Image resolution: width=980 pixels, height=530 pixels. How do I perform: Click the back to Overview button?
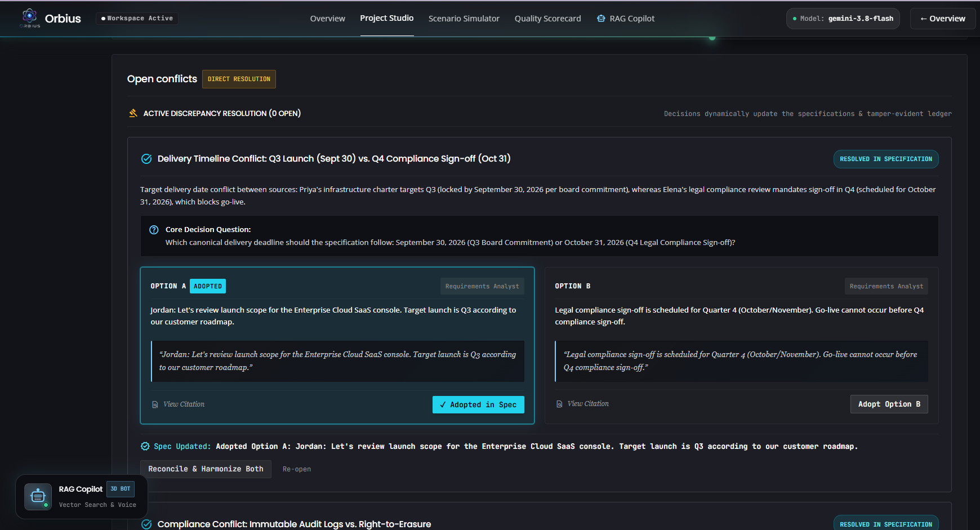pyautogui.click(x=943, y=19)
